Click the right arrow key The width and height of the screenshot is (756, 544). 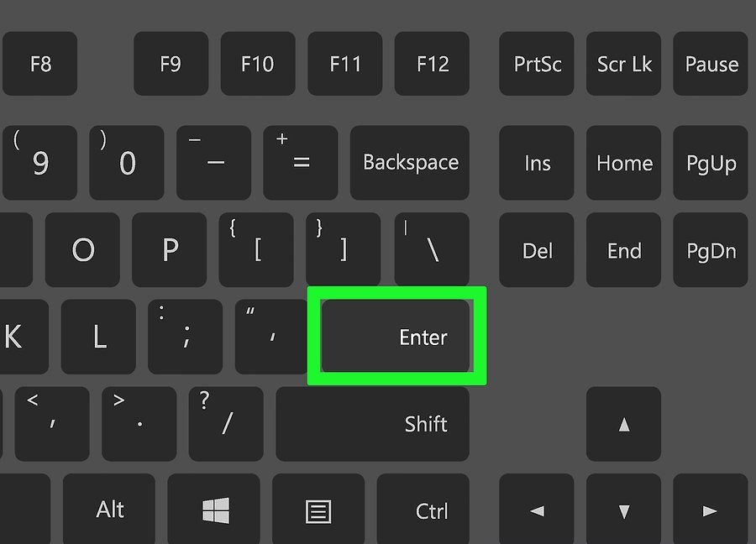710,509
